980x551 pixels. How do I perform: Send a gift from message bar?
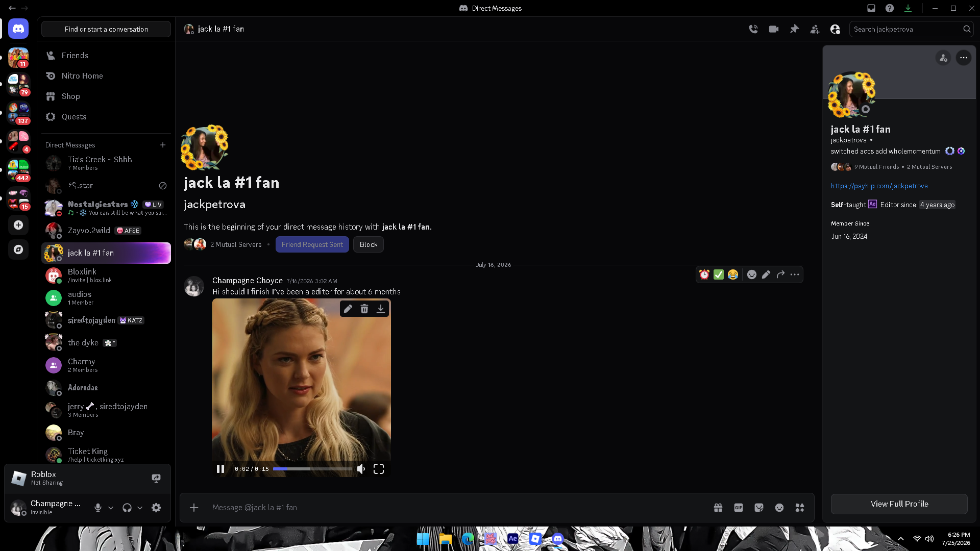[x=718, y=508]
